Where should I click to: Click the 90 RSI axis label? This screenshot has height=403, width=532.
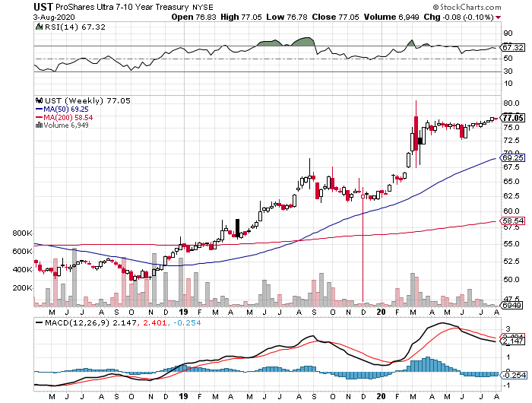[508, 33]
